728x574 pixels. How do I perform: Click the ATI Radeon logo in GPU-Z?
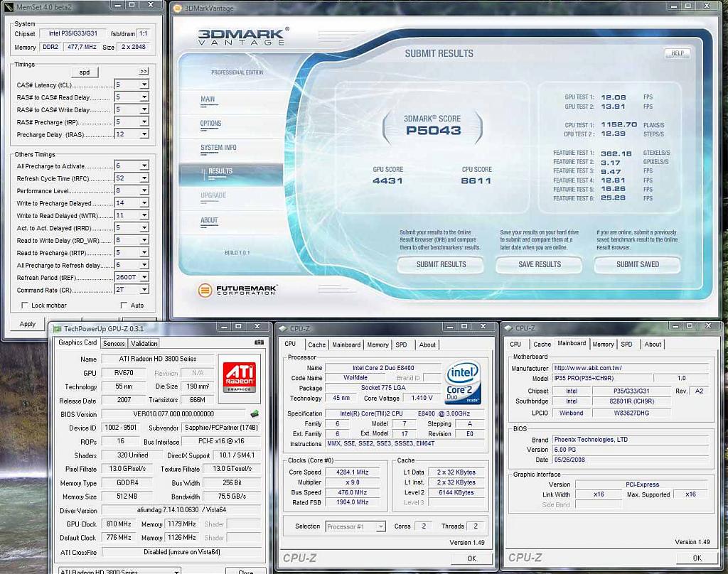coord(239,377)
